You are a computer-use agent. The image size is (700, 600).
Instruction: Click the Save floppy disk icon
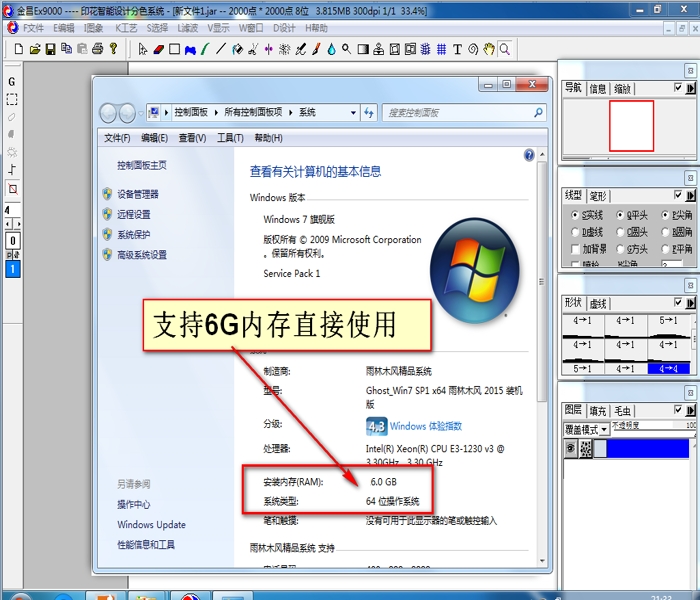tap(50, 49)
